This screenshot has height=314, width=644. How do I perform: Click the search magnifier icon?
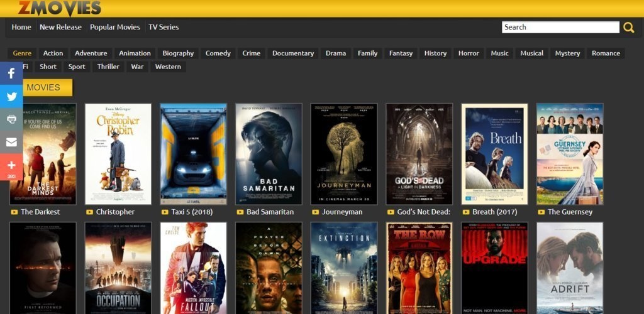pyautogui.click(x=628, y=27)
